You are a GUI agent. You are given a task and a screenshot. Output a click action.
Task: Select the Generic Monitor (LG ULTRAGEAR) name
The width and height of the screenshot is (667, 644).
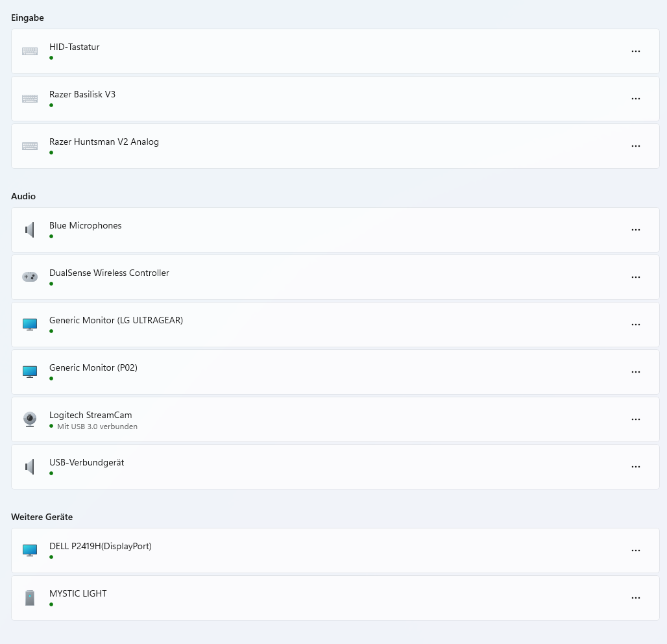click(116, 320)
